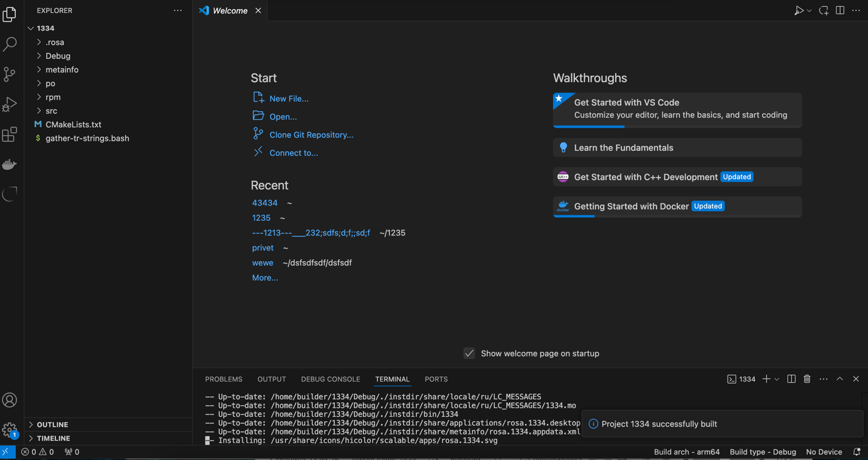
Task: Switch to the DEBUG CONSOLE tab
Action: pyautogui.click(x=330, y=379)
